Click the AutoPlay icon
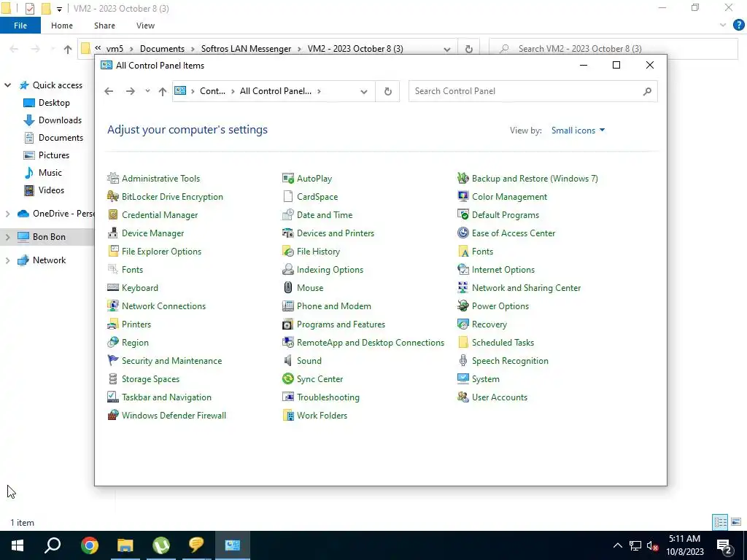This screenshot has width=747, height=560. (x=287, y=179)
